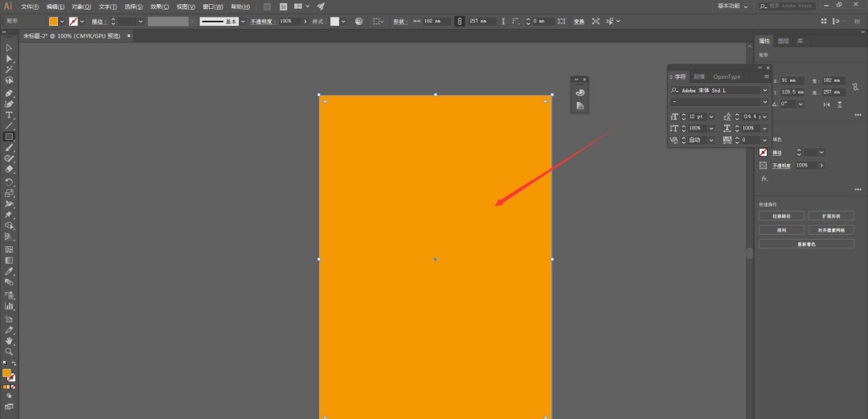Select the Selection tool (black arrow)
The width and height of the screenshot is (868, 419).
[9, 48]
